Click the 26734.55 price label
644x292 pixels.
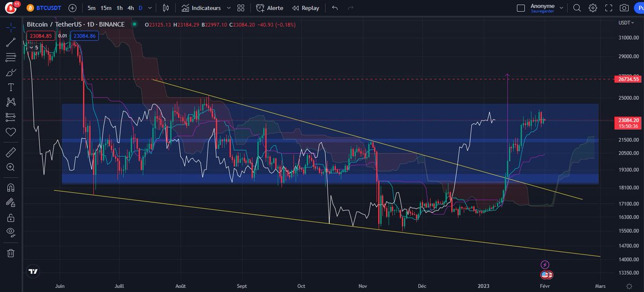click(x=628, y=79)
